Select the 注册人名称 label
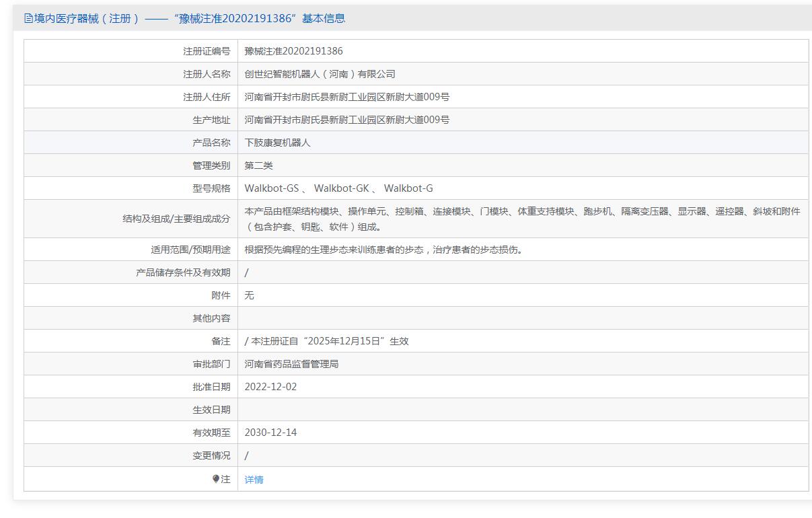This screenshot has width=812, height=518. click(207, 74)
